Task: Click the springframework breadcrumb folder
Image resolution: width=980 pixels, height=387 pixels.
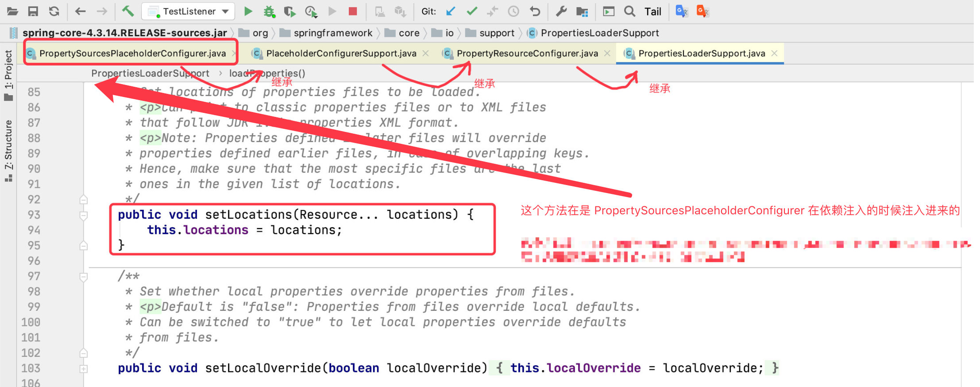Action: pos(326,33)
